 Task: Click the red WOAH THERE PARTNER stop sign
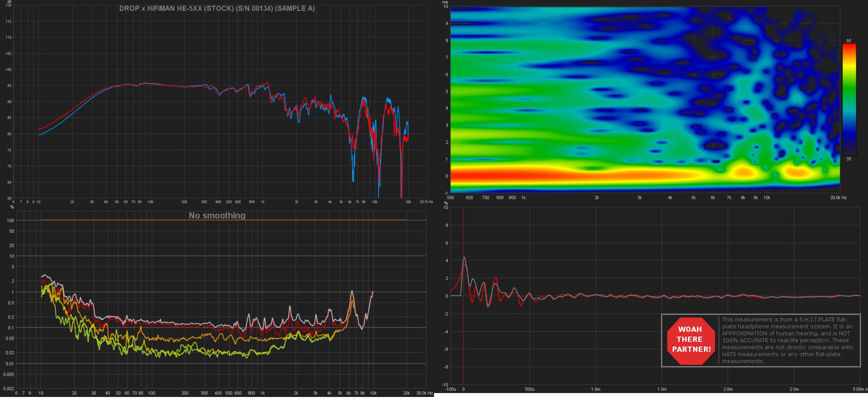pyautogui.click(x=690, y=340)
